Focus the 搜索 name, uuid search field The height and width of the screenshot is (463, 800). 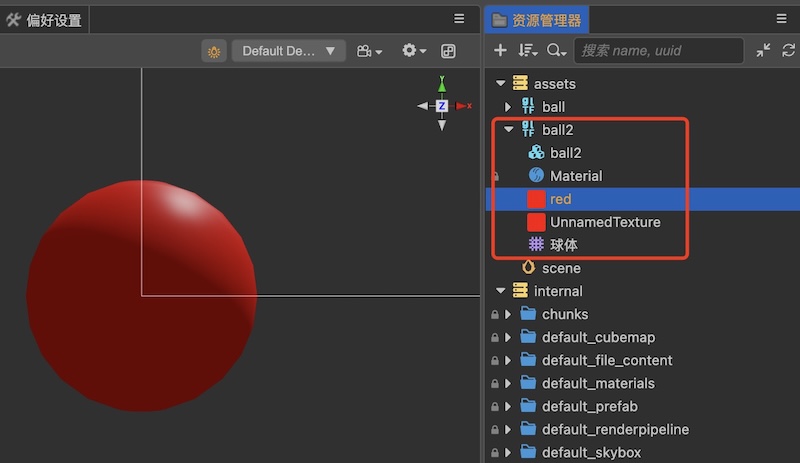pos(659,51)
